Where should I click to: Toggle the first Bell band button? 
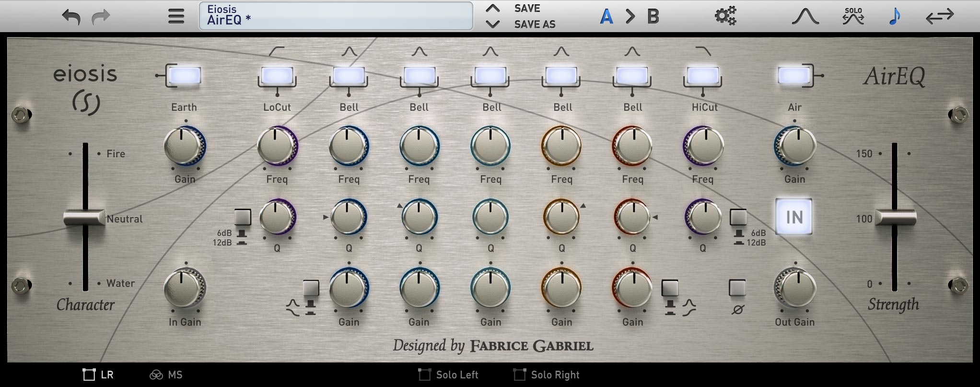coord(349,75)
